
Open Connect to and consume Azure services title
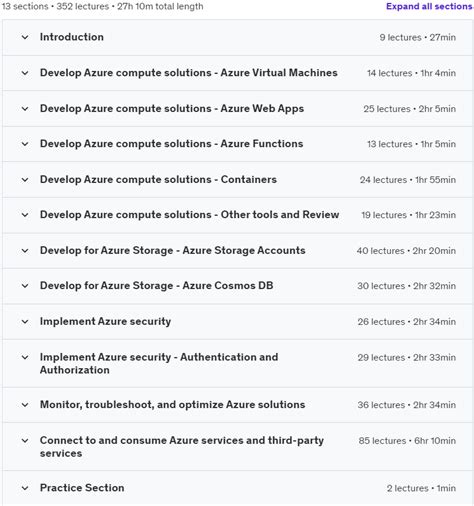pyautogui.click(x=182, y=447)
